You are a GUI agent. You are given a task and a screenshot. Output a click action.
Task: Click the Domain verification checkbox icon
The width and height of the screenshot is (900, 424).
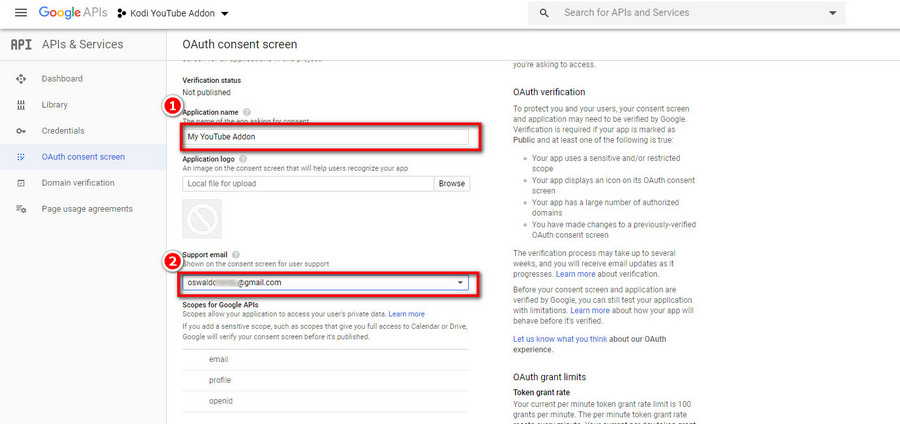pos(21,184)
